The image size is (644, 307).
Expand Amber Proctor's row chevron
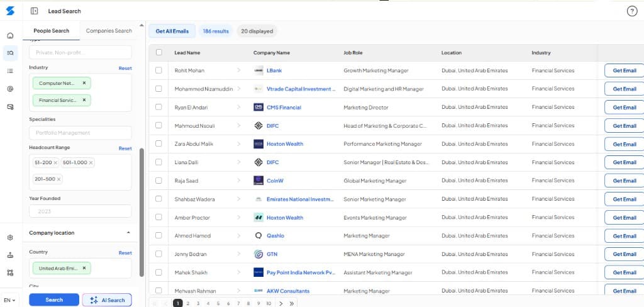click(238, 218)
